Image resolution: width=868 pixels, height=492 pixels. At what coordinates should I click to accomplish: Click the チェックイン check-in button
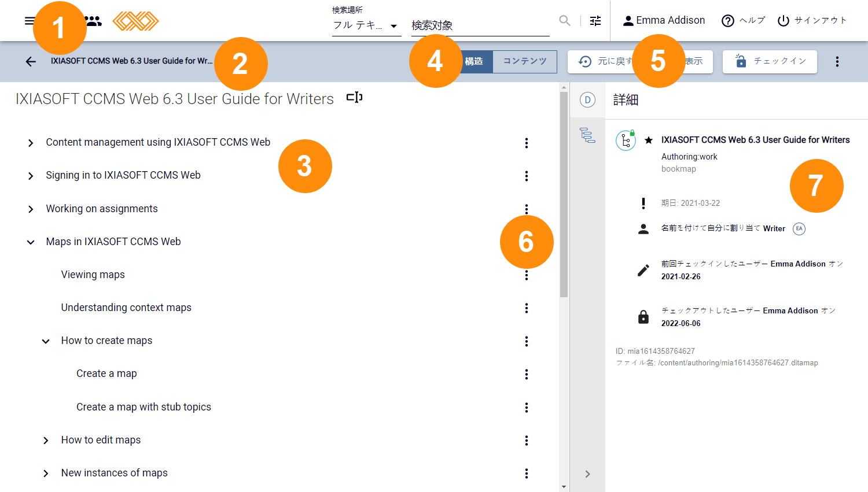[x=770, y=61]
